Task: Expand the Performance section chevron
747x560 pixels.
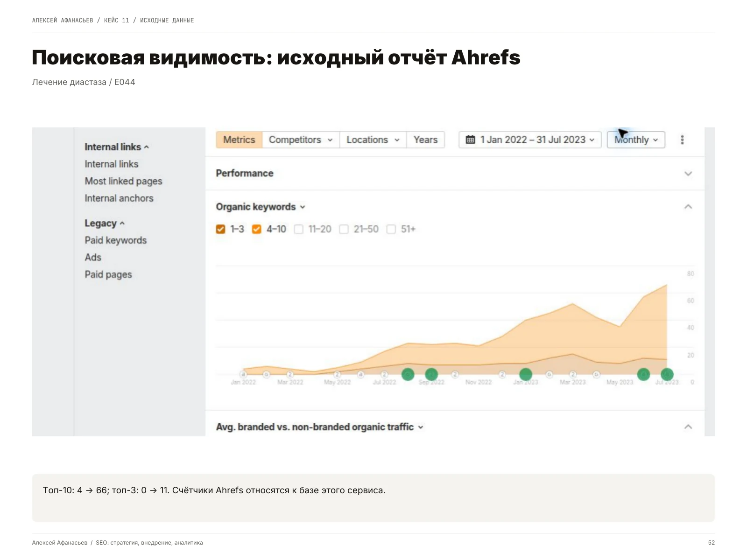Action: pos(688,174)
